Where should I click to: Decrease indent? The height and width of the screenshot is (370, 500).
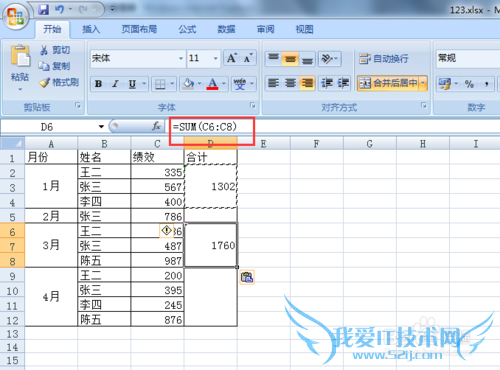pos(327,83)
